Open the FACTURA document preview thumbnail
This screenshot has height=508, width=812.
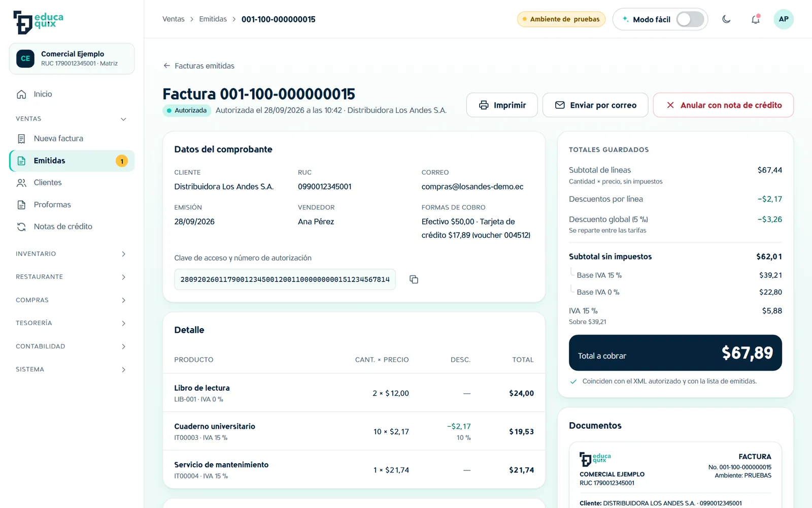pyautogui.click(x=675, y=475)
